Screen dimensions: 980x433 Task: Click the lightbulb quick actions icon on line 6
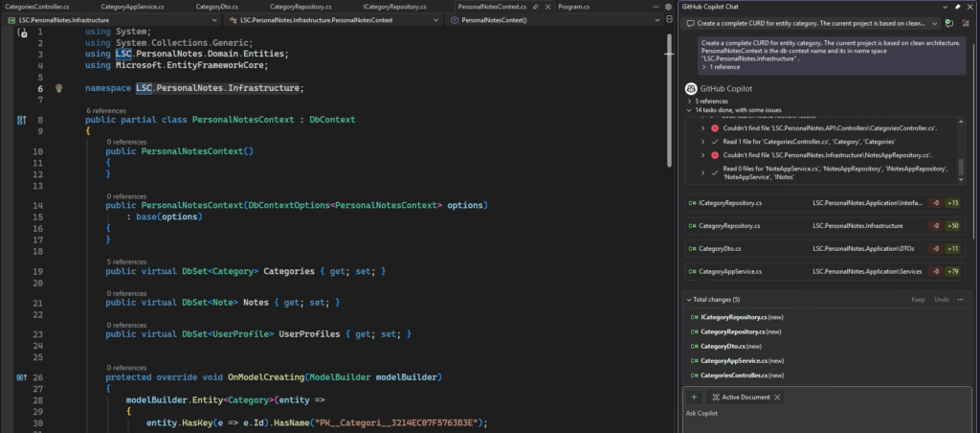tap(59, 88)
